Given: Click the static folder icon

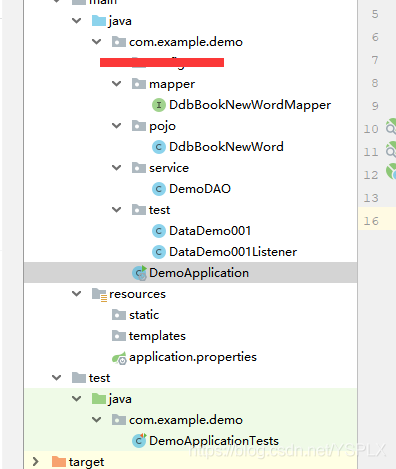Looking at the screenshot, I should (x=119, y=315).
